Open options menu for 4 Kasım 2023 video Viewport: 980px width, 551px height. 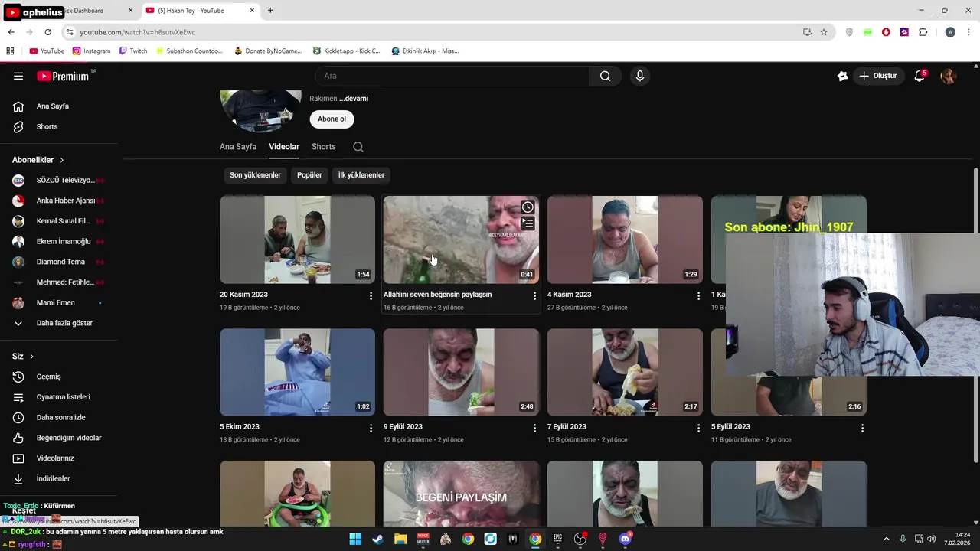point(698,295)
